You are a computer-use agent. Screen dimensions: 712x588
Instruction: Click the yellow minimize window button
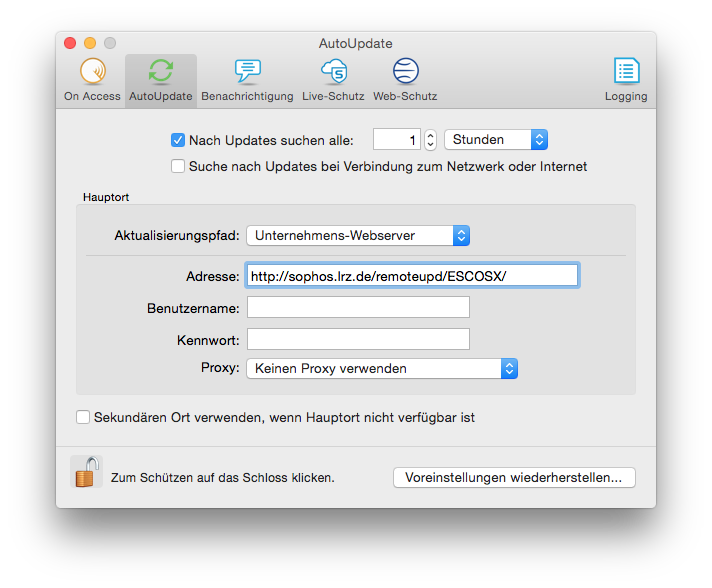tap(90, 44)
